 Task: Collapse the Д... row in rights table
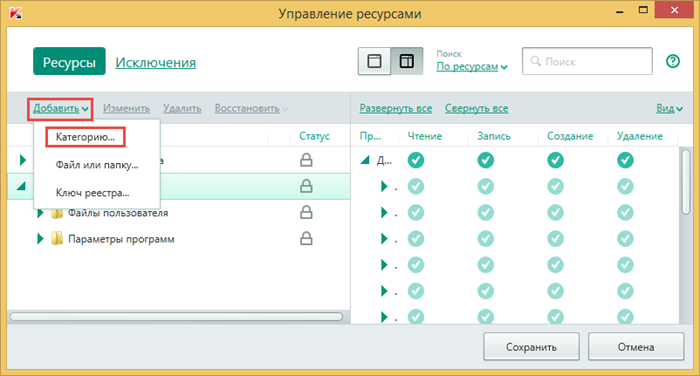pos(365,160)
